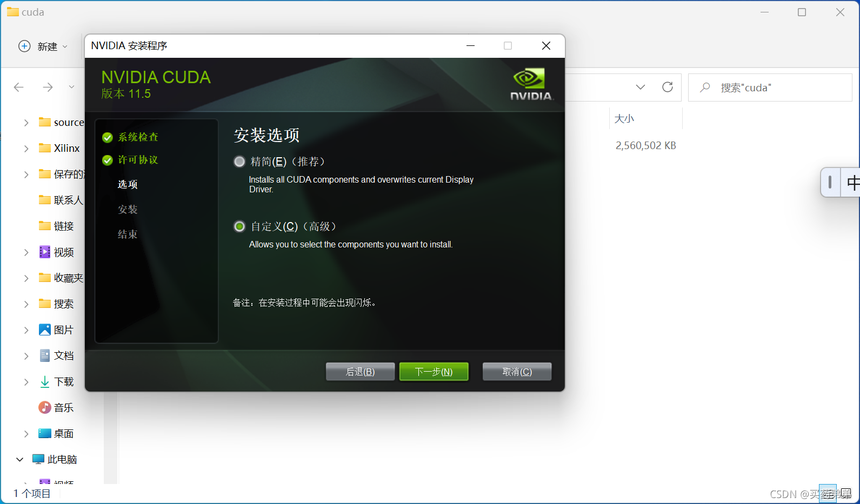
Task: Expand the 桌面 tree node
Action: point(26,434)
